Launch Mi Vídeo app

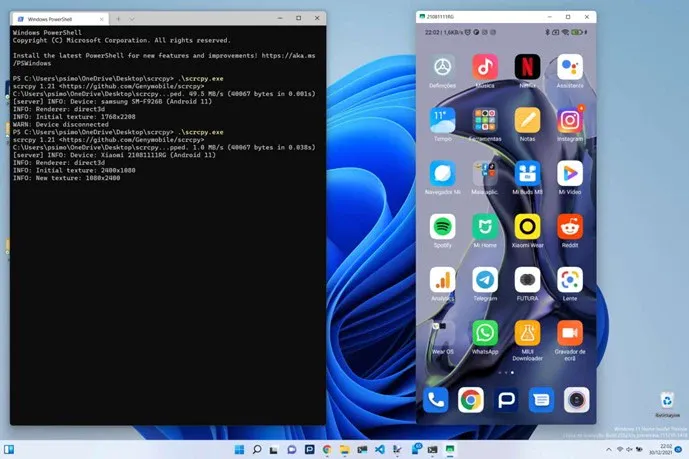pos(570,173)
